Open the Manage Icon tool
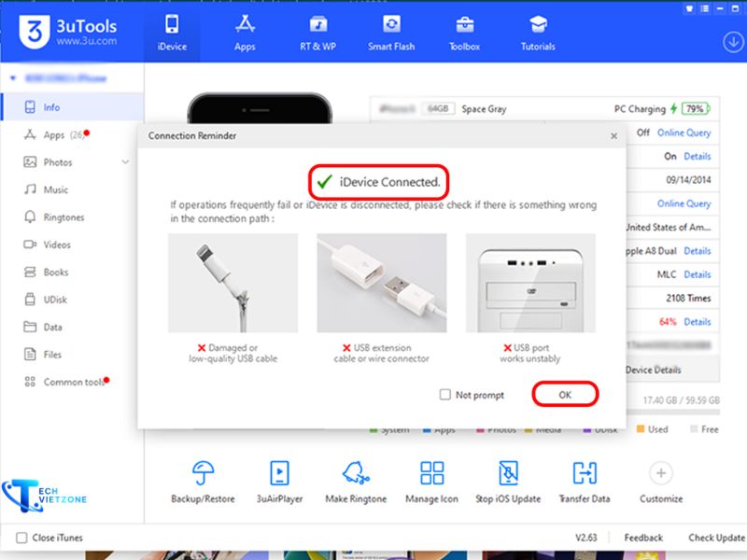747x560 pixels. [x=431, y=482]
